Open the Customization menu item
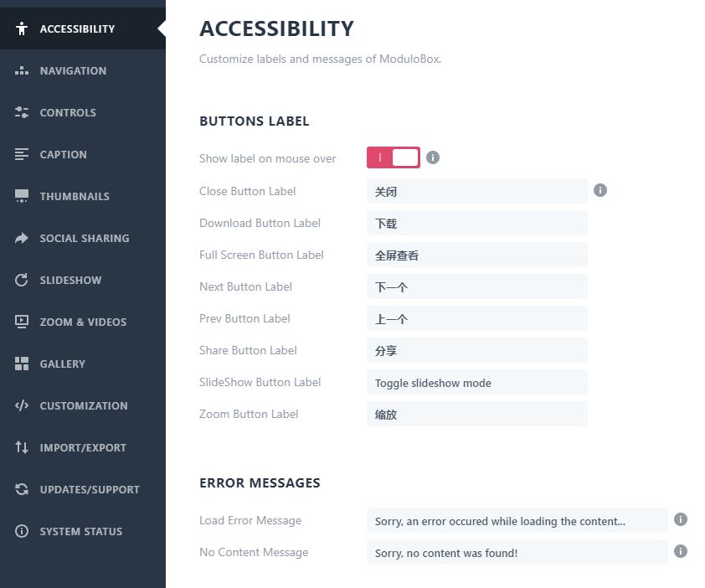 tap(83, 406)
